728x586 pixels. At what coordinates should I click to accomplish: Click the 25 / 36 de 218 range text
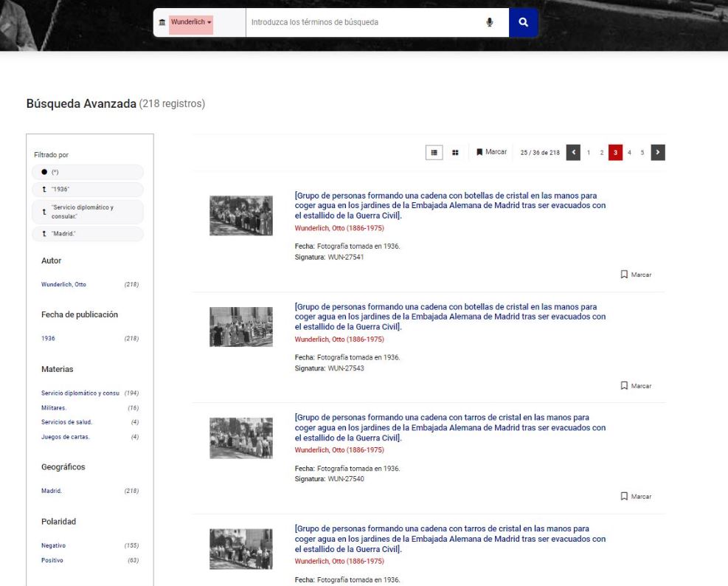[x=540, y=153]
